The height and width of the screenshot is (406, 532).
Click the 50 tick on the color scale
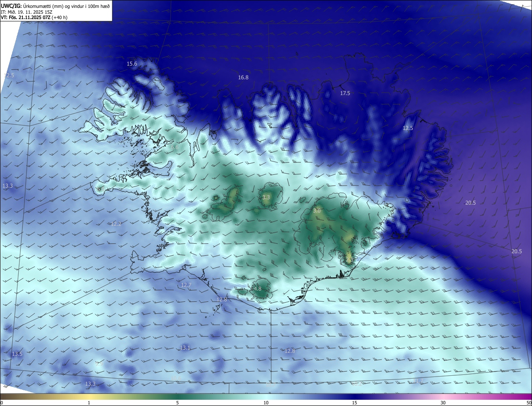coord(529,403)
